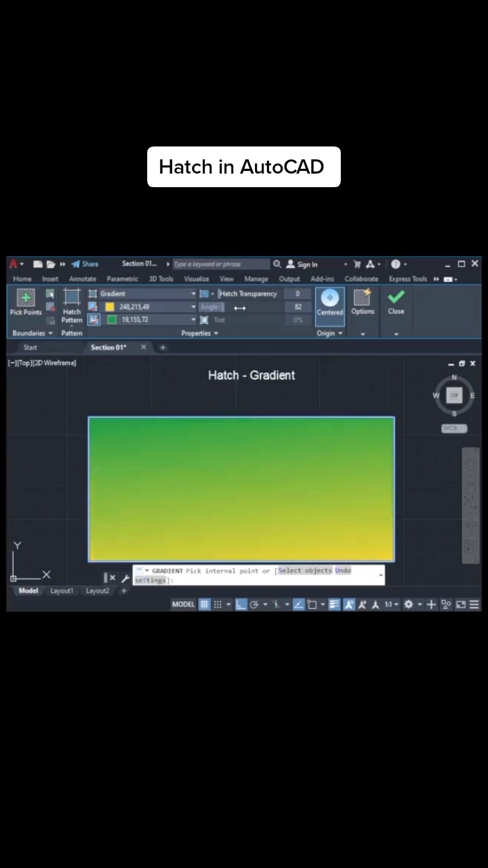Click Sign In
488x868 pixels.
[x=302, y=264]
